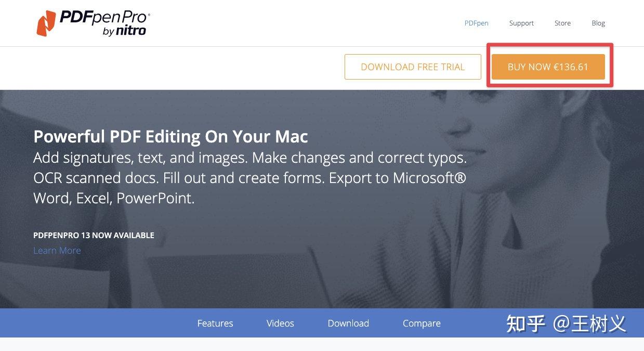This screenshot has width=644, height=351.
Task: Click the 'Powerful PDF Editing On Your Mac' headline
Action: (x=170, y=137)
